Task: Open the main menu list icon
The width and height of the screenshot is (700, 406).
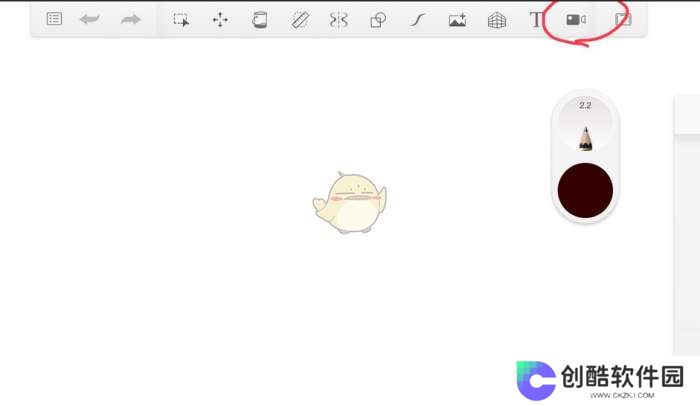Action: 54,19
